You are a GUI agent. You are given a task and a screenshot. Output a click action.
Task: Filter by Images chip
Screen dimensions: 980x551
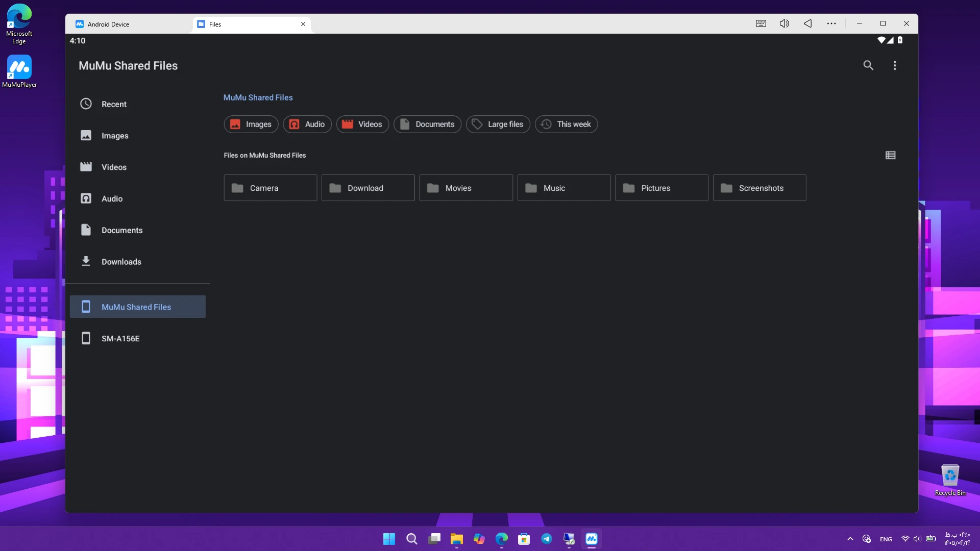(251, 124)
